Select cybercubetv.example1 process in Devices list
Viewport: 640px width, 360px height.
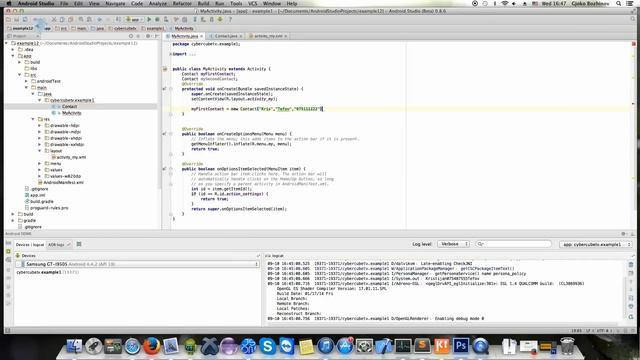[48, 272]
